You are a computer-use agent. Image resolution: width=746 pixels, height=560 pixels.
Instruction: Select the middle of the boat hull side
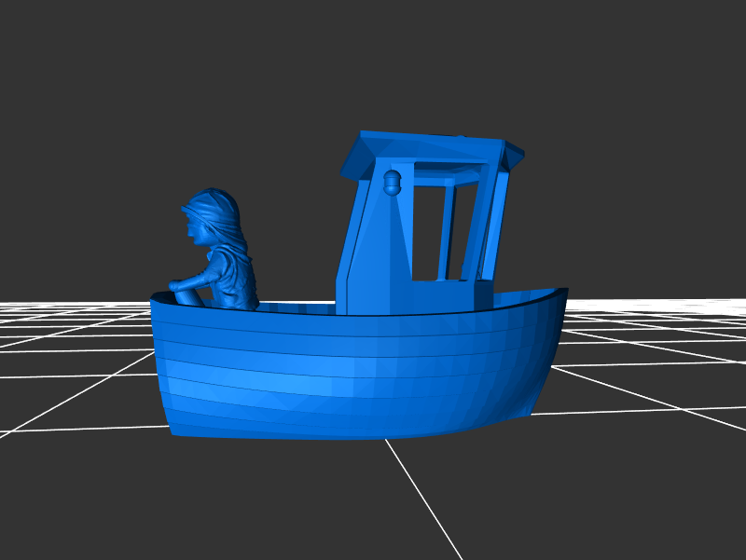tap(354, 373)
